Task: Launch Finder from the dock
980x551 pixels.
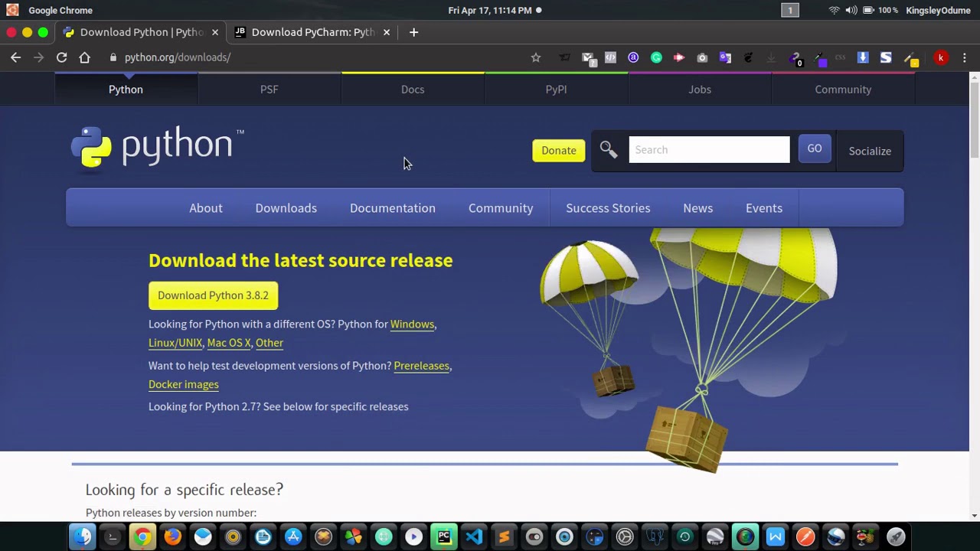Action: 82,536
